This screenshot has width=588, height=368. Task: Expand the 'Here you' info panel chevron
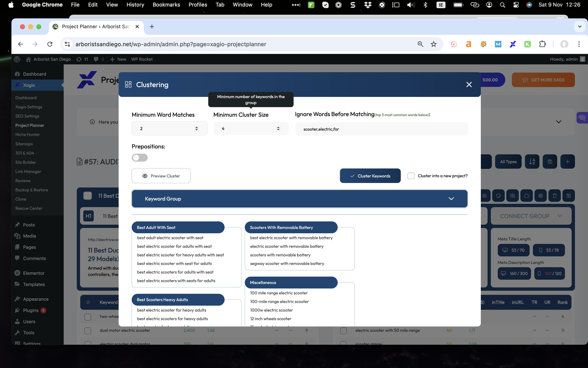pos(559,122)
